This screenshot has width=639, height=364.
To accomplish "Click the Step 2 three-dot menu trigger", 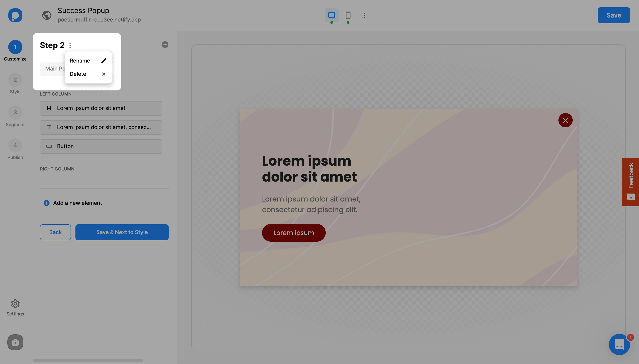I will coord(70,45).
